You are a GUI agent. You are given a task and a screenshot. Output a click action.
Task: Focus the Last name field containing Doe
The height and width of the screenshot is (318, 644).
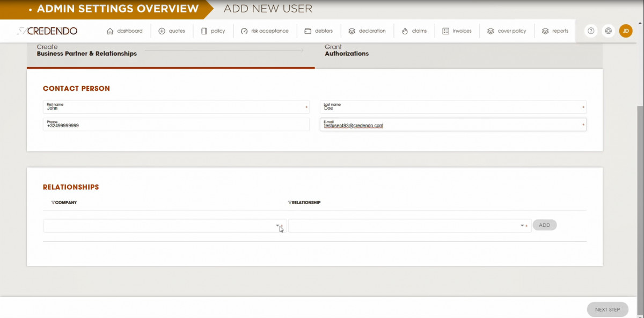[x=453, y=107]
